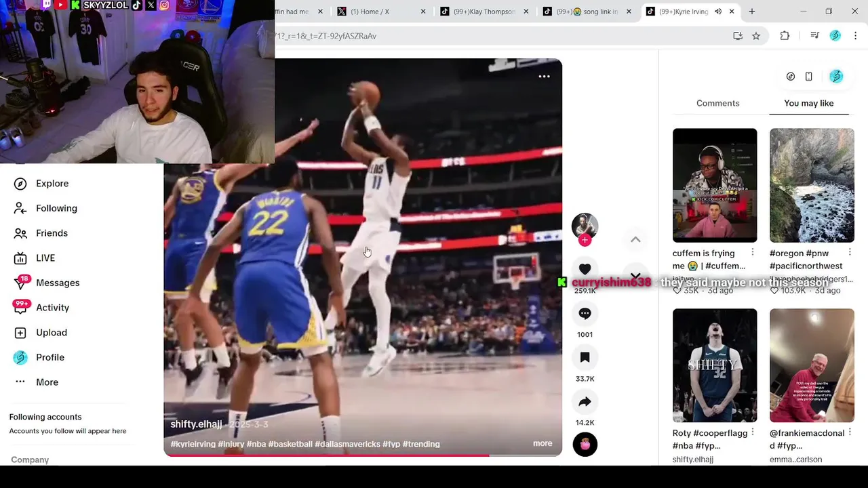Open the Chrome three-dot menu
868x488 pixels.
856,36
